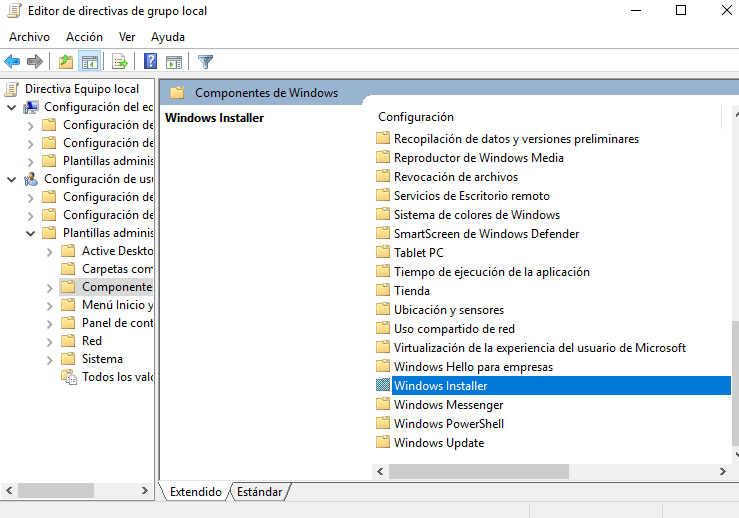Click the Active Desktop folder icon in tree
This screenshot has width=739, height=518.
click(68, 251)
